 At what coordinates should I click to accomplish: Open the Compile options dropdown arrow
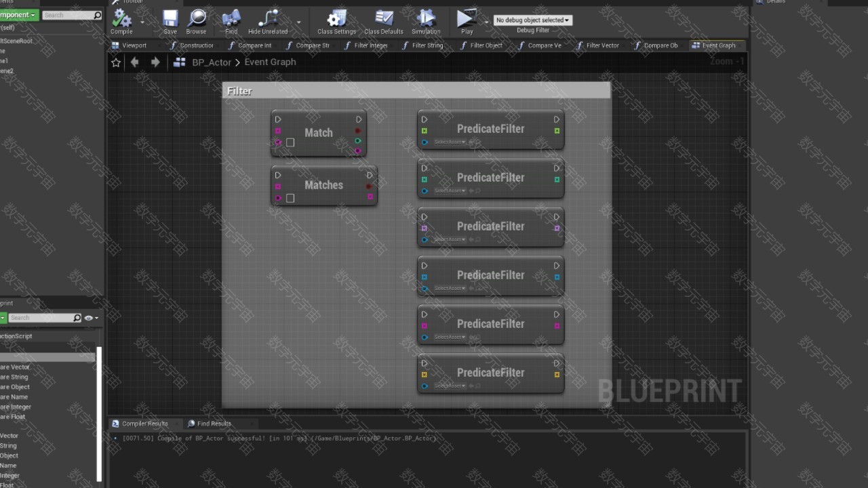[x=142, y=22]
